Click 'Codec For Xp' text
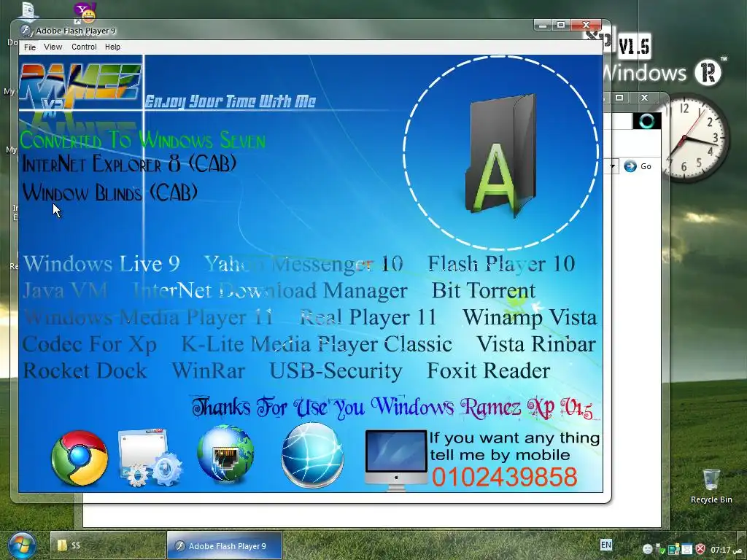Screen dimensions: 747x560 [89, 344]
